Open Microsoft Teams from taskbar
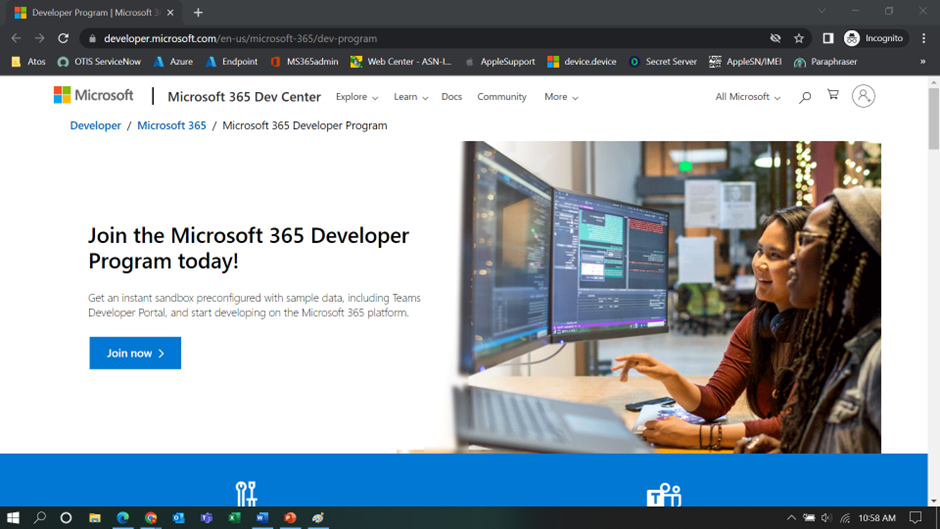The width and height of the screenshot is (940, 529). tap(206, 518)
